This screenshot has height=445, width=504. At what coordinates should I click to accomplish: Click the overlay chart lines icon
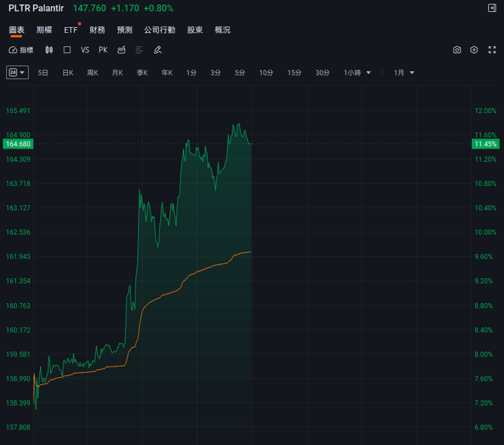click(121, 50)
